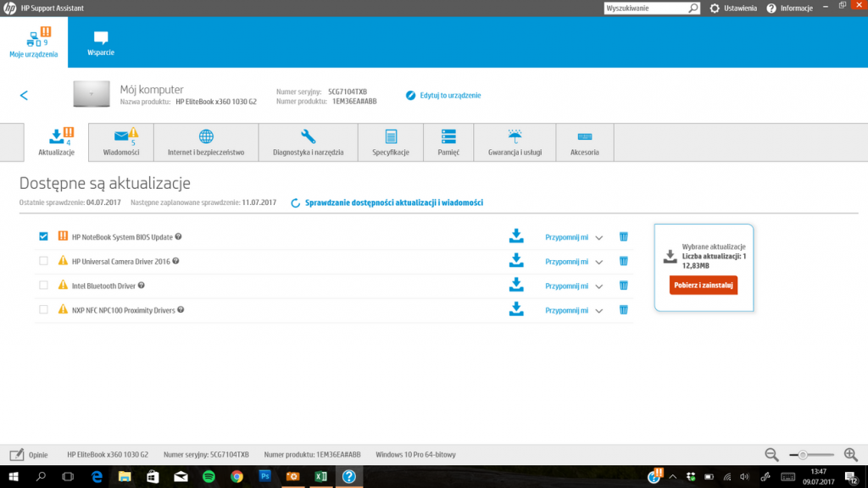This screenshot has width=868, height=488.
Task: Select the Intel Bluetooth Driver checkbox
Action: 43,286
